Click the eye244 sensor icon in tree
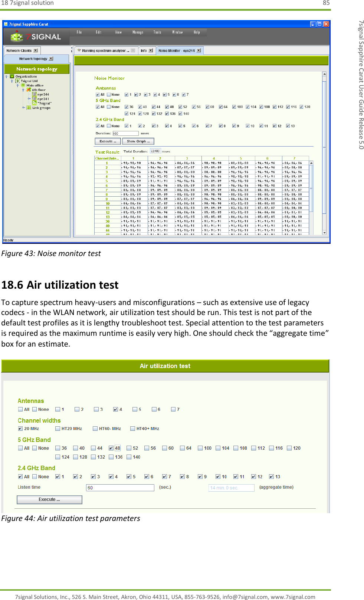This screenshot has height=600, width=364. tap(34, 94)
